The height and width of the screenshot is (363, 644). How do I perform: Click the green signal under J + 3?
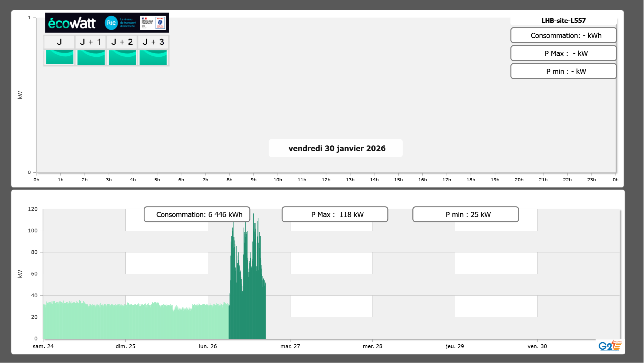click(x=153, y=57)
